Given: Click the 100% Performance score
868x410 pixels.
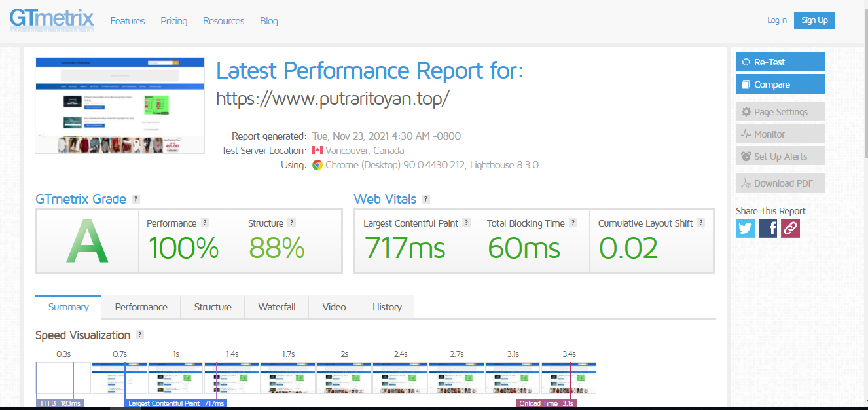Looking at the screenshot, I should (x=183, y=248).
